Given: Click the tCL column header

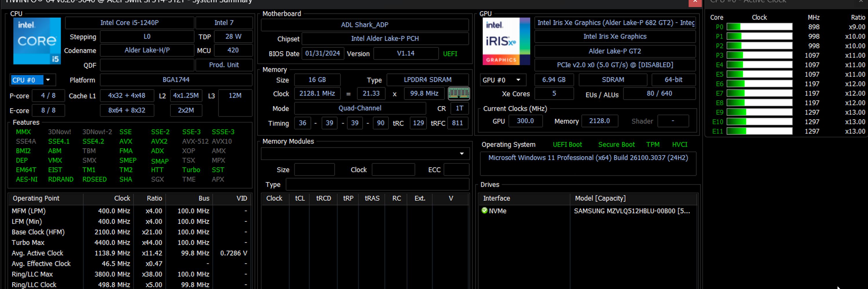Looking at the screenshot, I should coord(299,199).
